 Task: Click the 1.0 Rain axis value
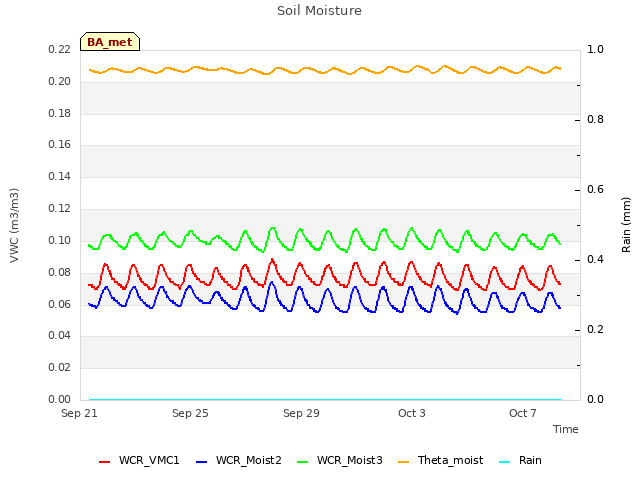coord(595,49)
